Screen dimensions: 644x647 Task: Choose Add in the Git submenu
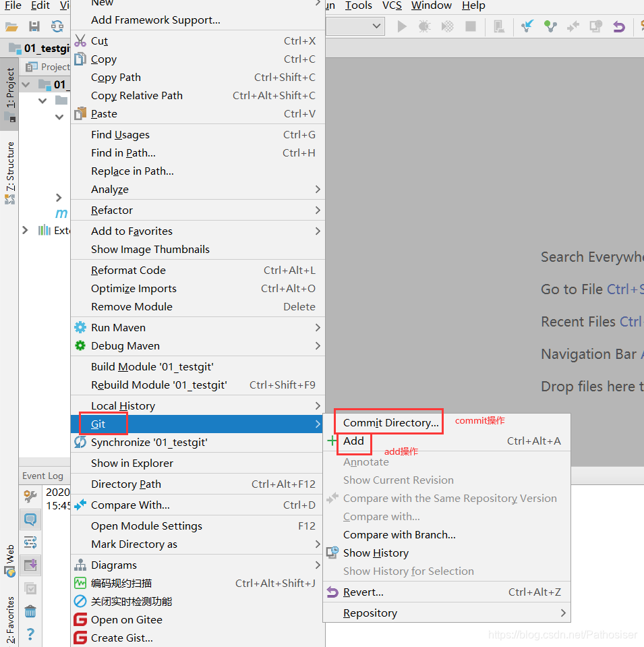pyautogui.click(x=447, y=441)
